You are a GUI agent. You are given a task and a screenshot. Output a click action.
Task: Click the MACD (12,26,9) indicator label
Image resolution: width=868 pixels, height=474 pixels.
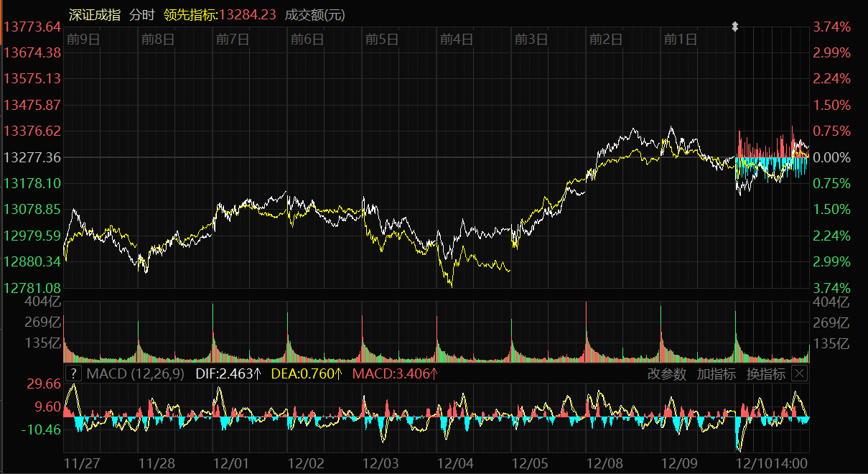135,373
